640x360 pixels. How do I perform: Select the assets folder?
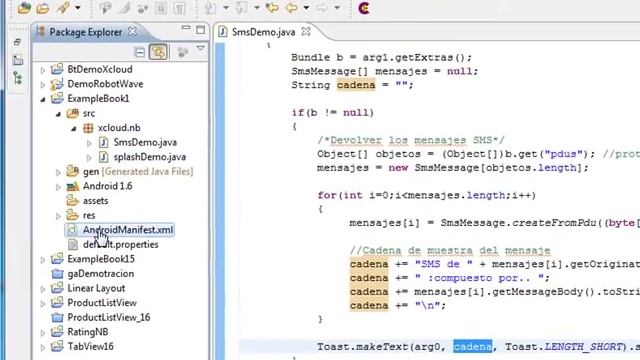96,201
